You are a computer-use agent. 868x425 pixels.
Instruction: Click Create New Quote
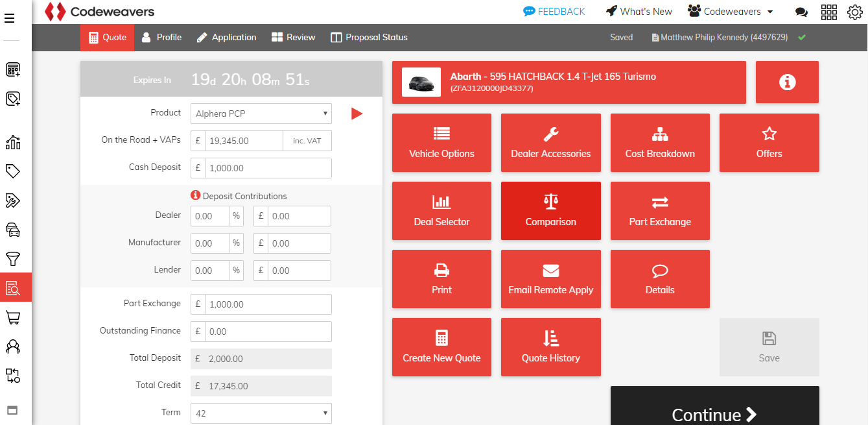441,347
